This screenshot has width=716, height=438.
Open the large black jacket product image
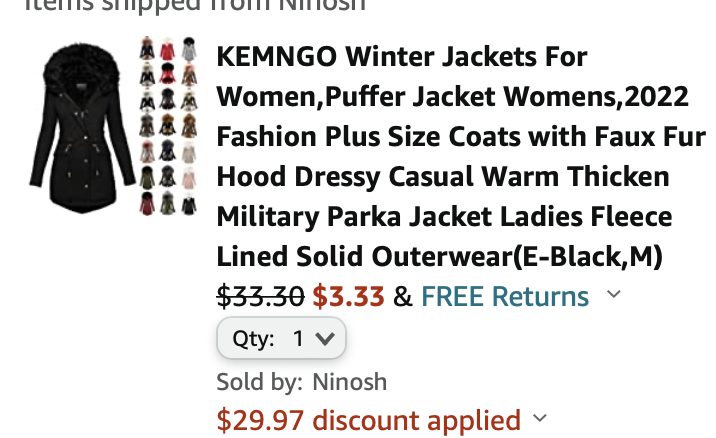[82, 128]
